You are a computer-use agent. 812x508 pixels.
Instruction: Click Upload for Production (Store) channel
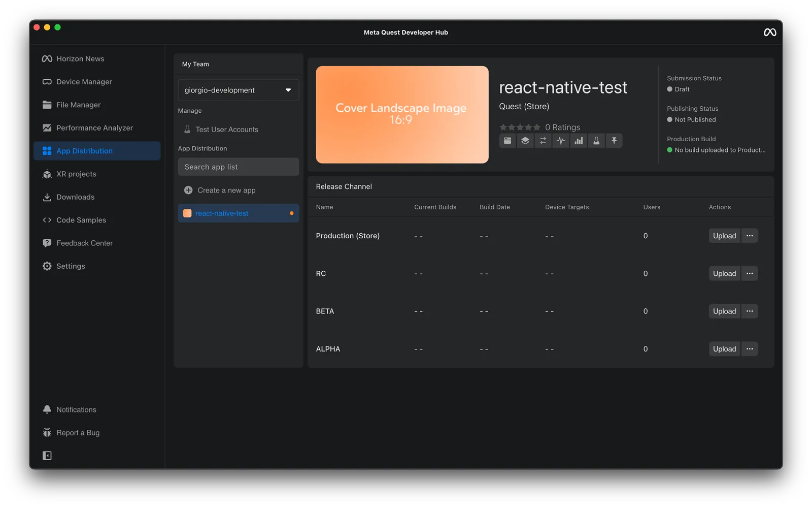724,236
